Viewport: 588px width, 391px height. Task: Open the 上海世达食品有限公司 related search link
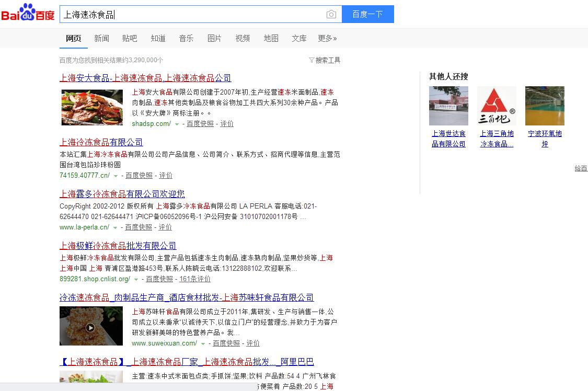tap(448, 139)
